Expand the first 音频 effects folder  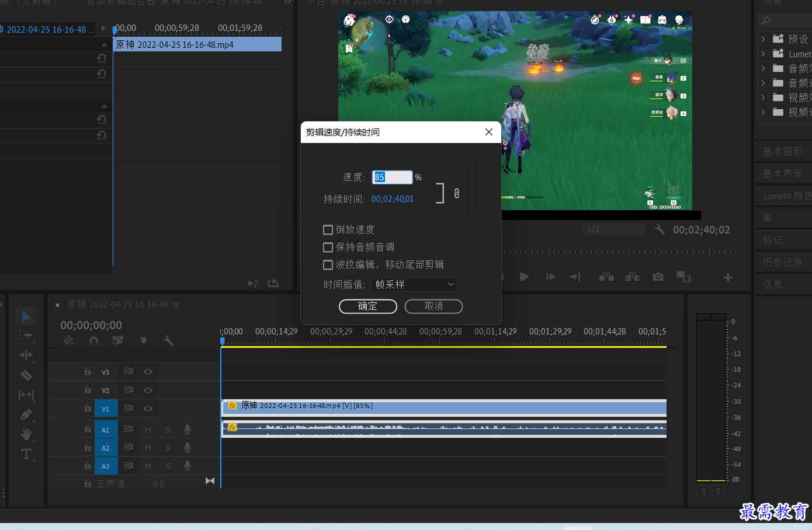click(763, 68)
